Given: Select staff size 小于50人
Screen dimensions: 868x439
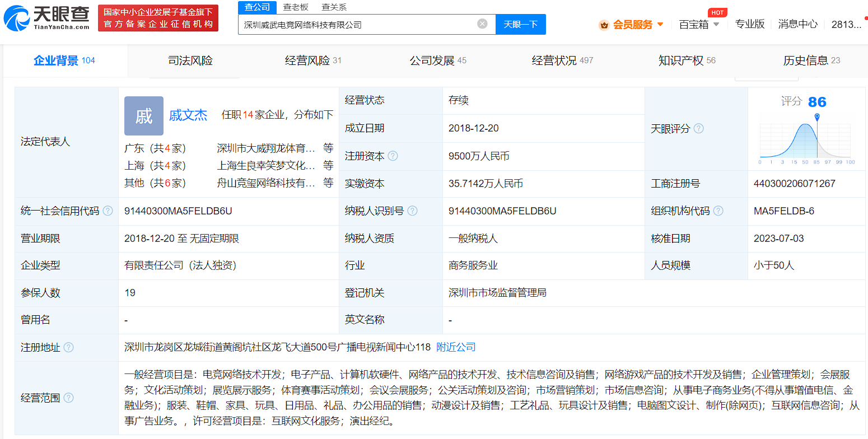Looking at the screenshot, I should [774, 265].
